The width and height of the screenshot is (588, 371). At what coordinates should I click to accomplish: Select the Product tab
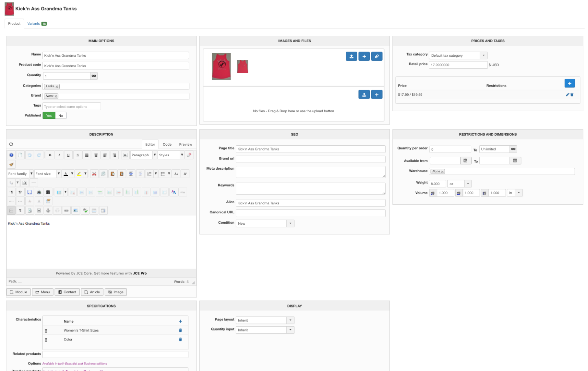pyautogui.click(x=14, y=24)
